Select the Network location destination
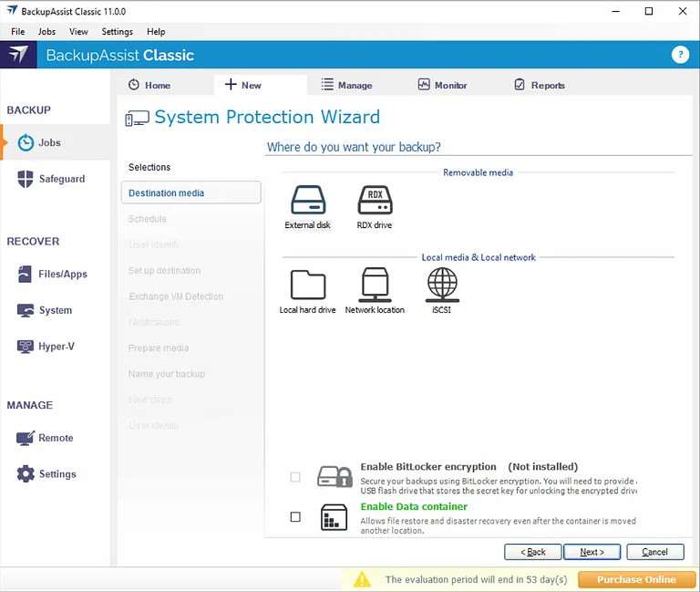 click(375, 291)
